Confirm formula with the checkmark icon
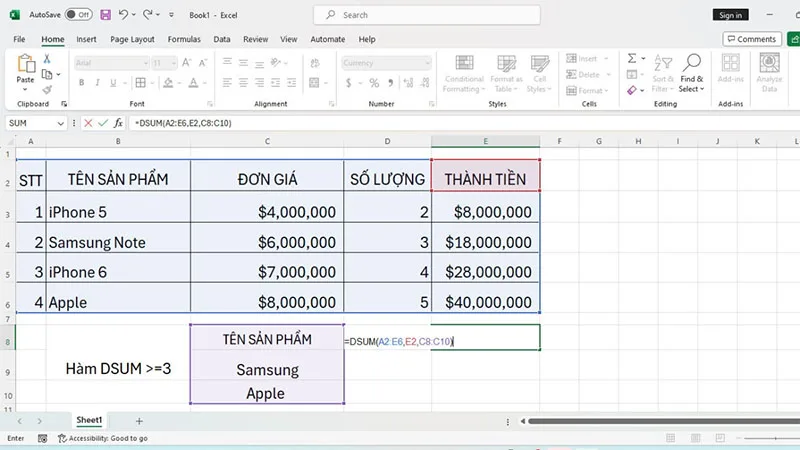Image resolution: width=800 pixels, height=450 pixels. (103, 123)
